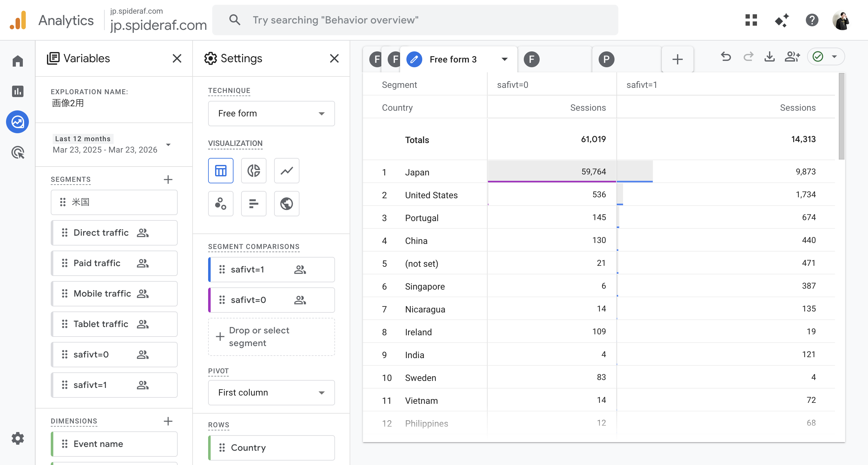Switch to the P tab

pos(606,59)
